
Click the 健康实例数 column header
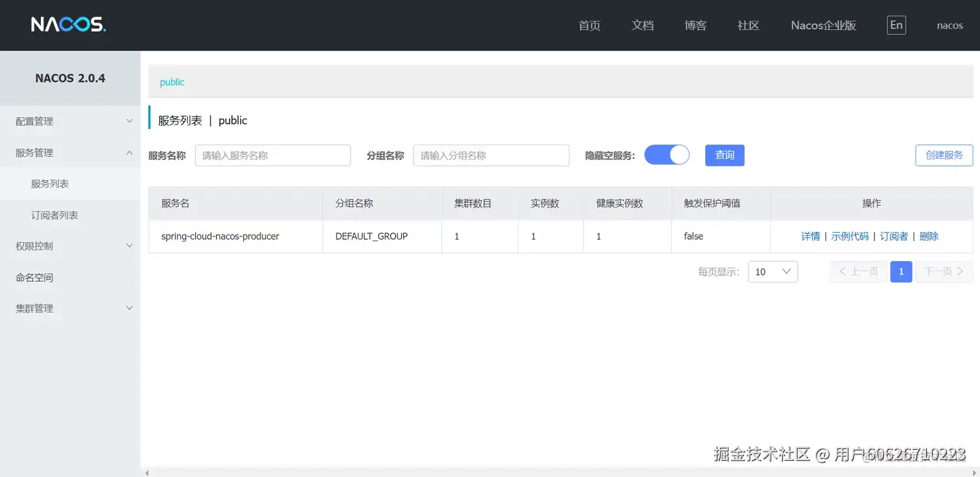[627, 203]
